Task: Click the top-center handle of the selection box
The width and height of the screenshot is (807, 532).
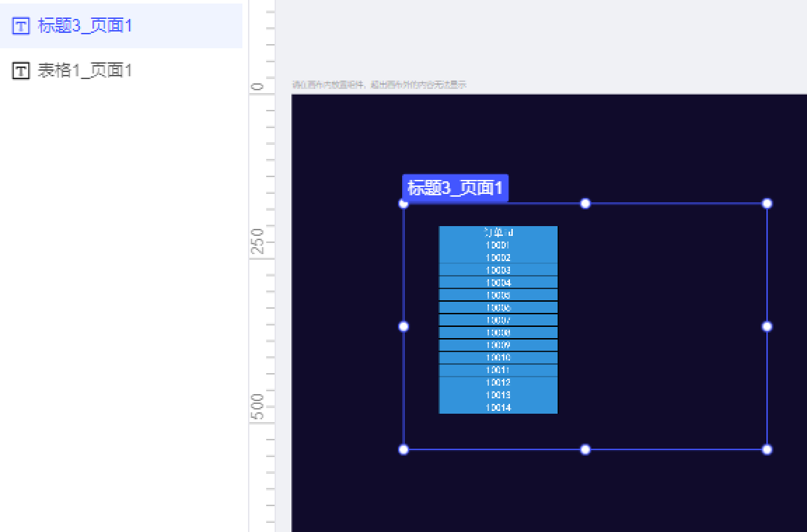Action: [x=585, y=204]
